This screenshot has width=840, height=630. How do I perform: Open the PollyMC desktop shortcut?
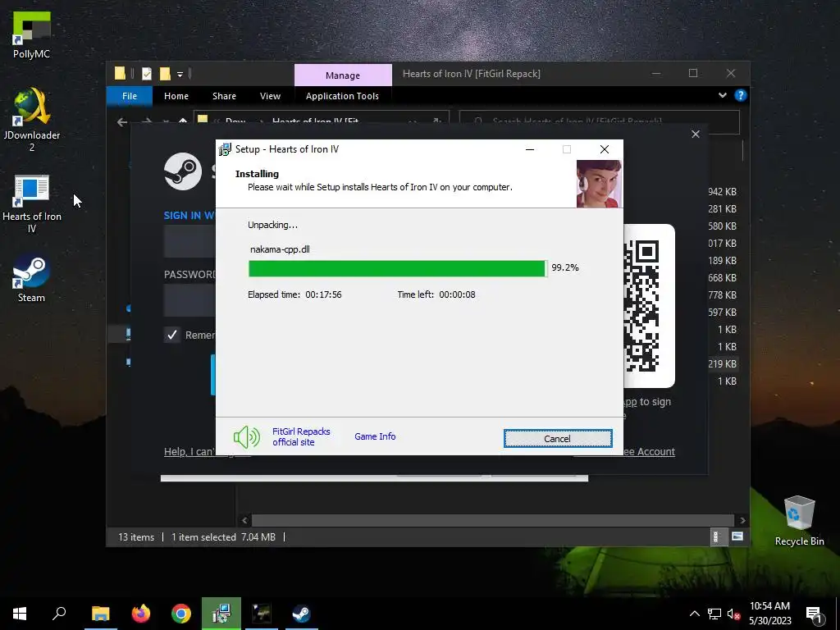pos(31,34)
